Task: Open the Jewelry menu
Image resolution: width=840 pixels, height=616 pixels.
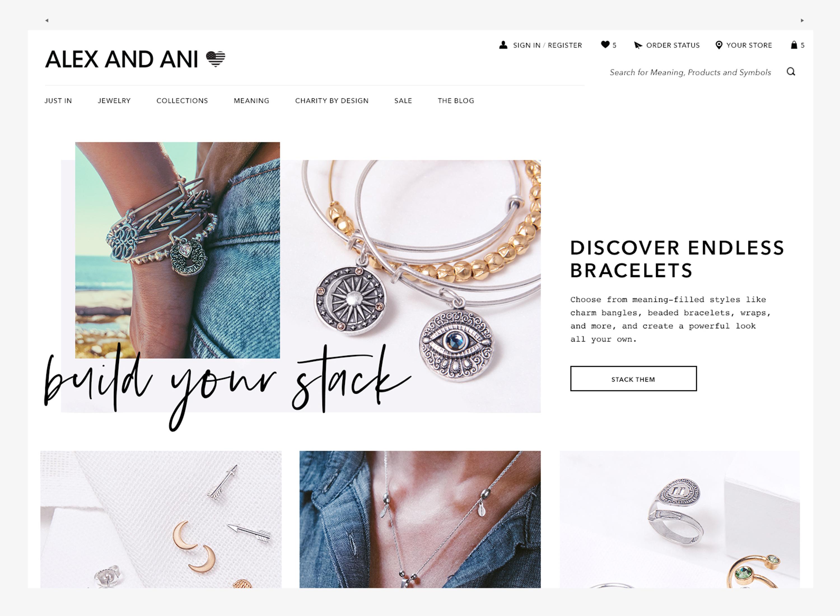Action: tap(114, 101)
